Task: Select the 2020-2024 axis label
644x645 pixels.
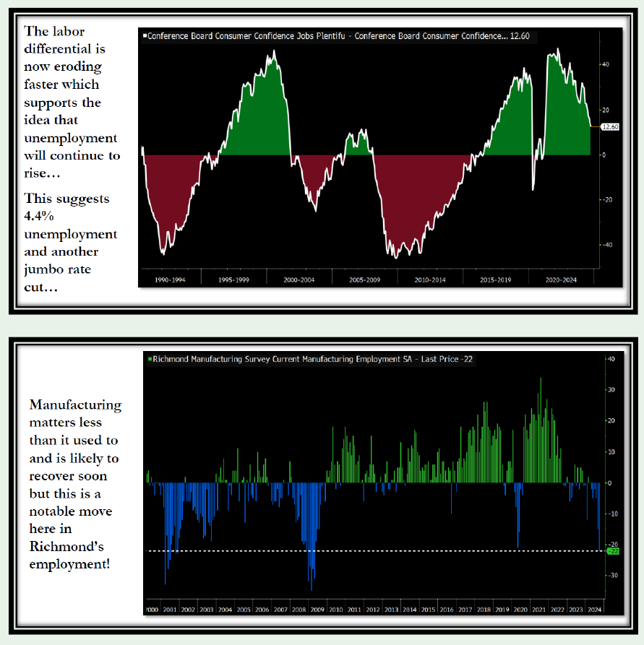Action: pos(561,280)
